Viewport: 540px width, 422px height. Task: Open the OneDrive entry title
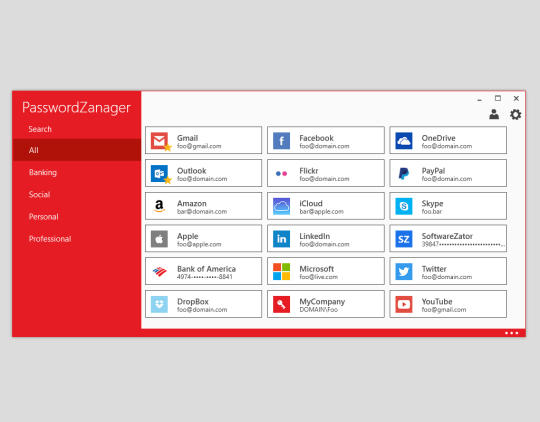[438, 138]
